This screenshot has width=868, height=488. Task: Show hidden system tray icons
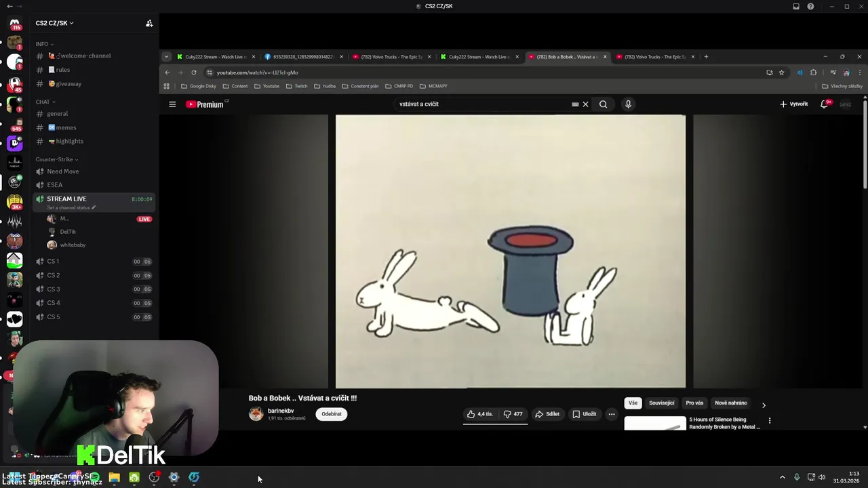782,477
